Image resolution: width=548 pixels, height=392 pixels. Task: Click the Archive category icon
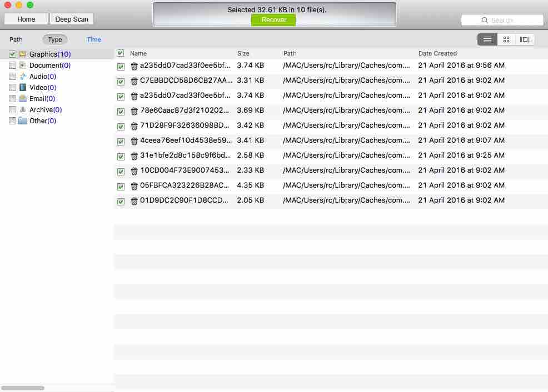23,109
